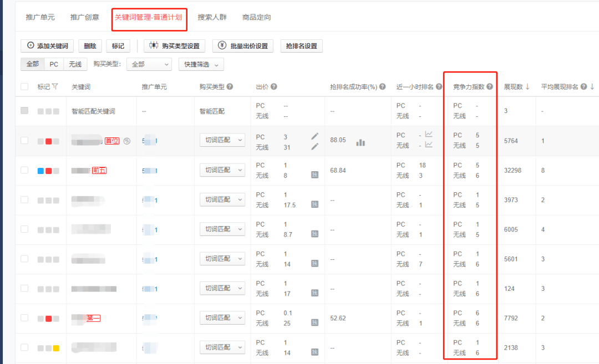Expand the 快捷筛选 dropdown
The height and width of the screenshot is (364, 599).
(201, 64)
